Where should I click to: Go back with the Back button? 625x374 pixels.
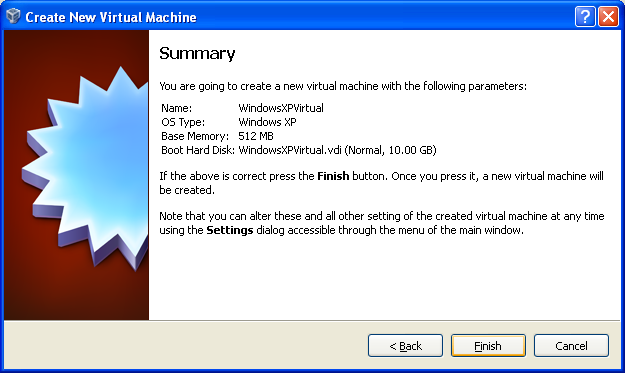coord(405,346)
